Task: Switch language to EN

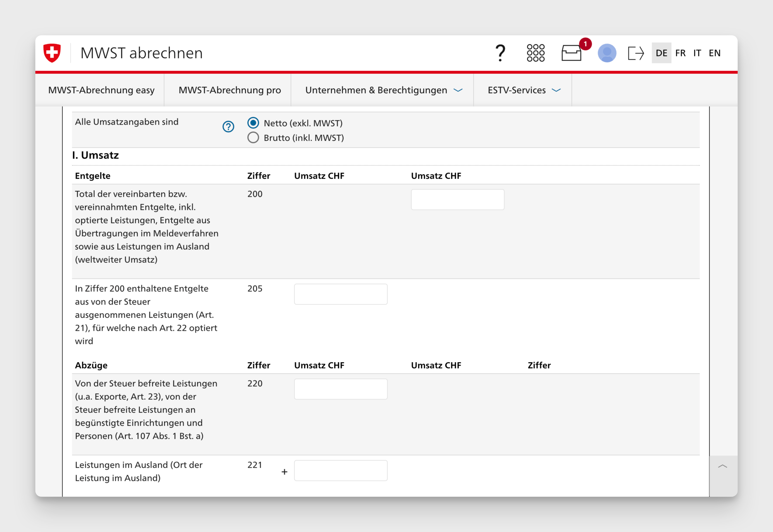Action: (715, 53)
